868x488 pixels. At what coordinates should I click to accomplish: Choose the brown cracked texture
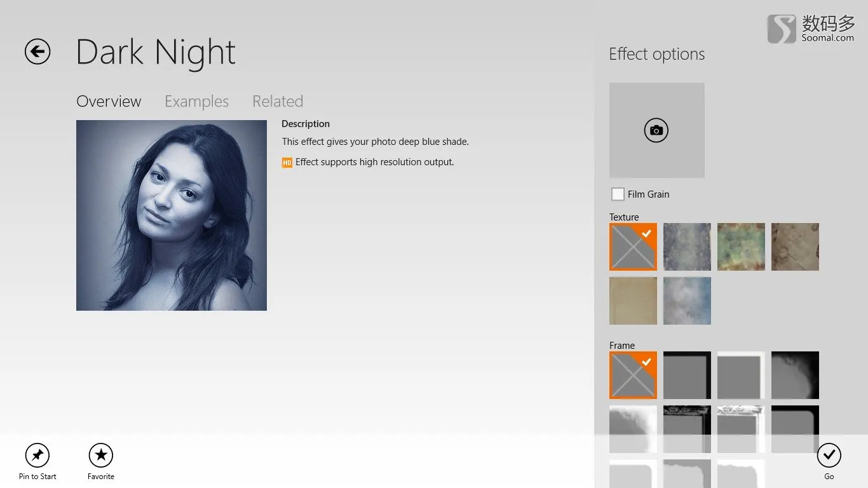pyautogui.click(x=795, y=247)
